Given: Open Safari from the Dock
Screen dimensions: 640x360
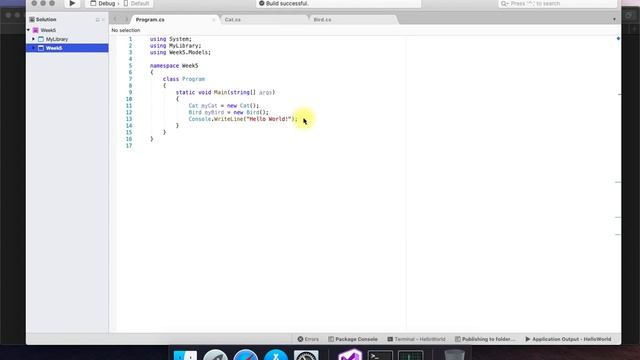Looking at the screenshot, I should (246, 355).
